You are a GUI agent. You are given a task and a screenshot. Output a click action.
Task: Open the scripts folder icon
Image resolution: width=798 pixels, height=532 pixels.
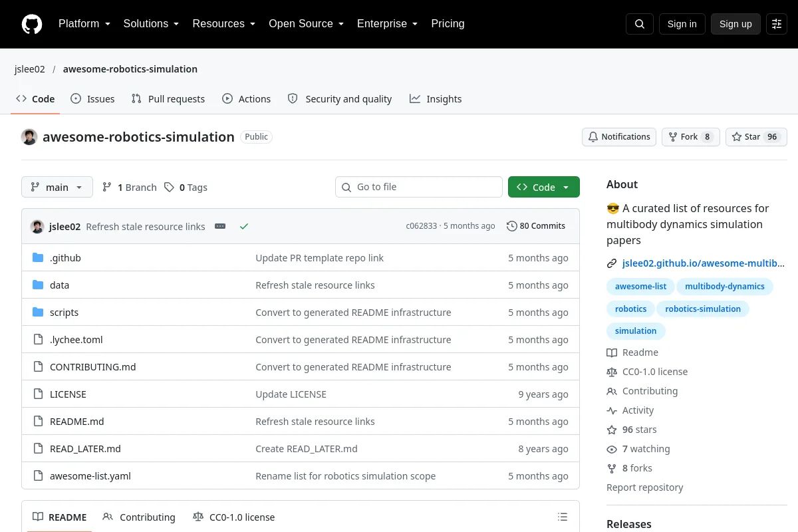click(x=38, y=312)
